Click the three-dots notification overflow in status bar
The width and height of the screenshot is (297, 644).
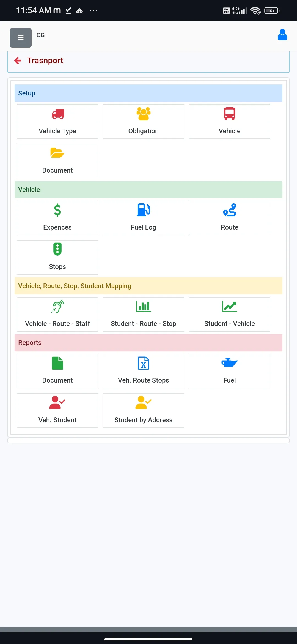pos(94,11)
